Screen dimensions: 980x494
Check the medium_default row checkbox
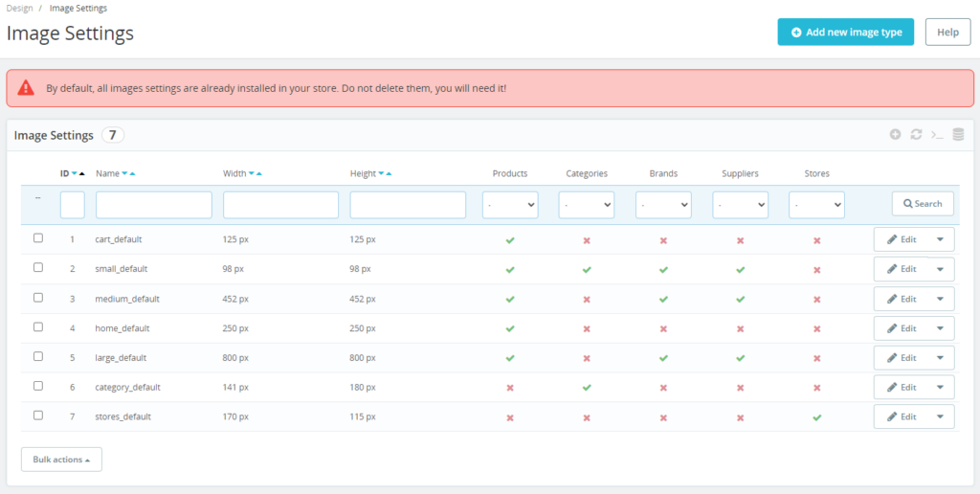pos(38,297)
